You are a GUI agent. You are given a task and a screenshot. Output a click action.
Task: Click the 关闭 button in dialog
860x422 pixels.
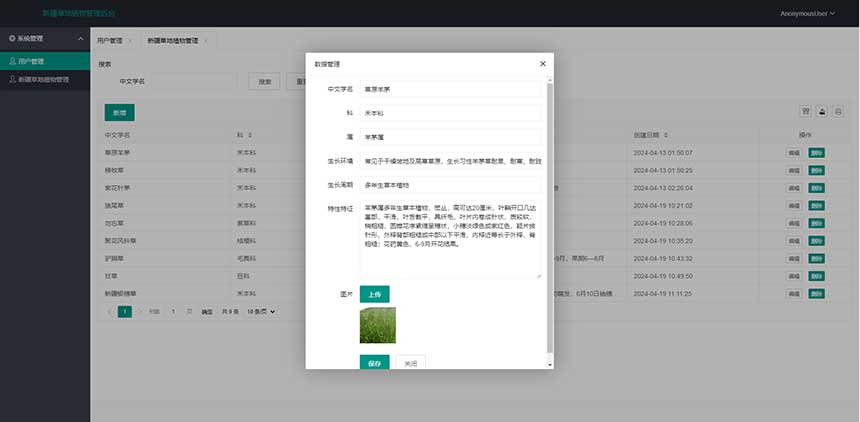[410, 363]
